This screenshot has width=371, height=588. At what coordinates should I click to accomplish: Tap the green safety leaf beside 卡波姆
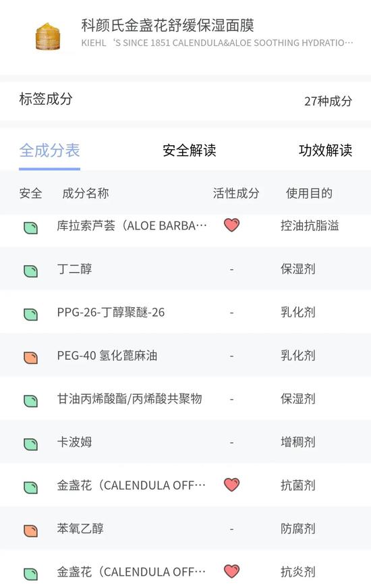(x=30, y=444)
